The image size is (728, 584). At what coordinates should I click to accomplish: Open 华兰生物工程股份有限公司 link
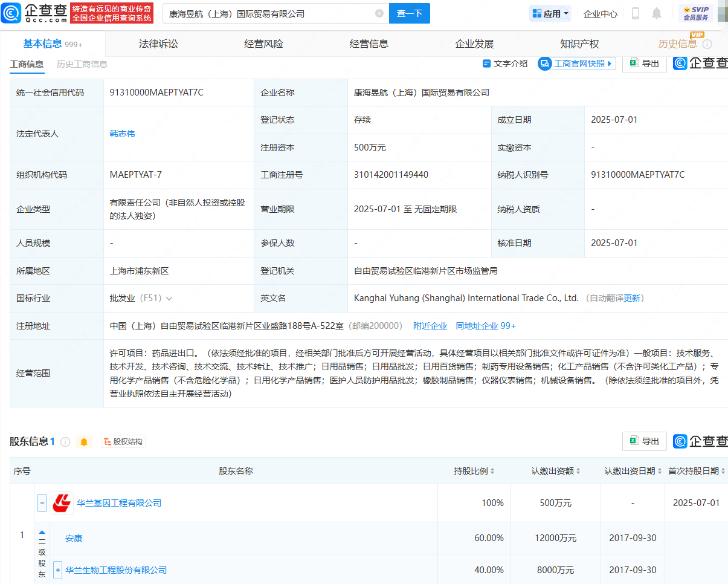coord(116,570)
